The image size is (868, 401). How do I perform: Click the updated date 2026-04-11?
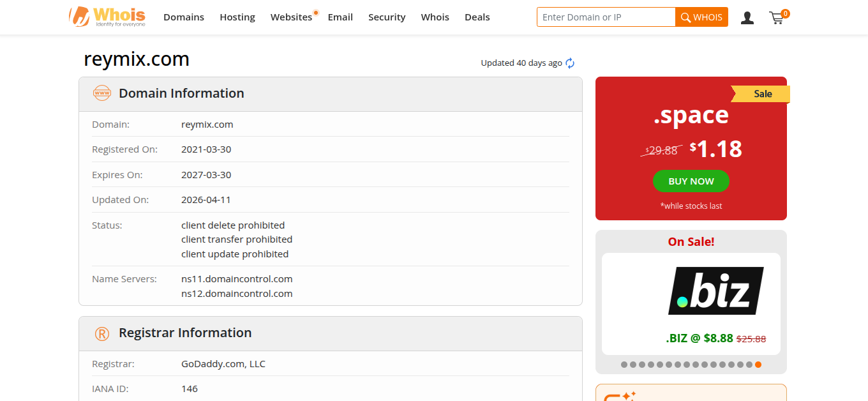206,200
